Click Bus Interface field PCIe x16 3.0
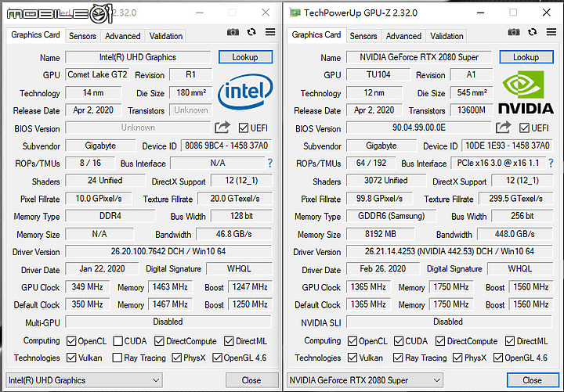 [498, 163]
